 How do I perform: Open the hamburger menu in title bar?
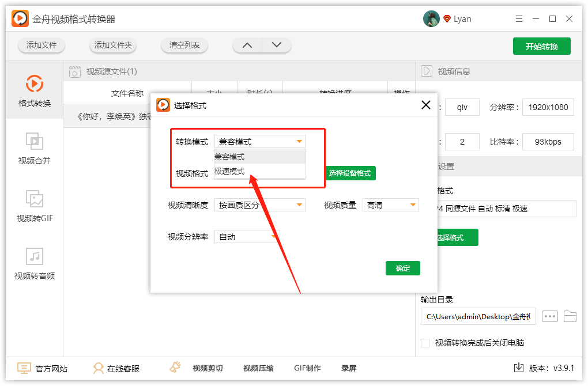(x=519, y=19)
